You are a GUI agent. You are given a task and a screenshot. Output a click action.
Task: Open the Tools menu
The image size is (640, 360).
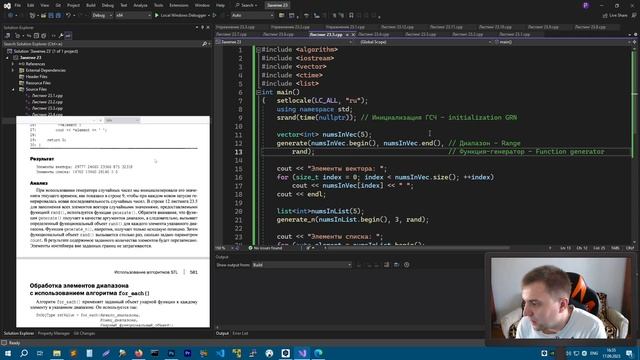(158, 5)
